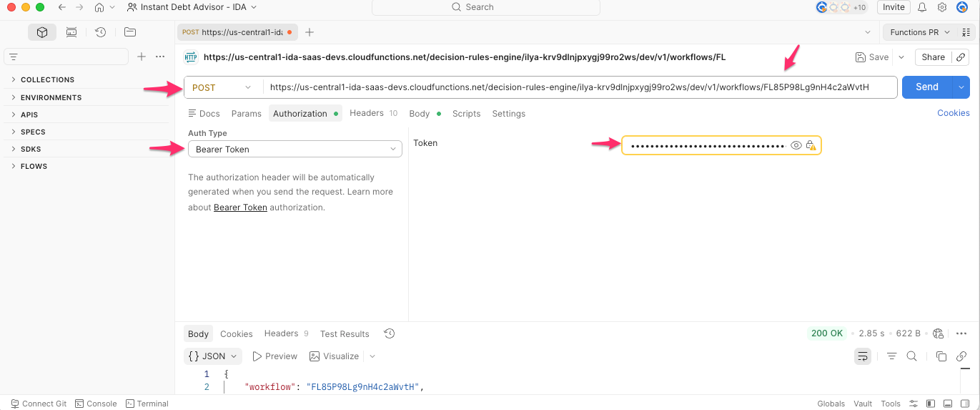980x410 pixels.
Task: Open the notifications bell
Action: click(x=922, y=7)
